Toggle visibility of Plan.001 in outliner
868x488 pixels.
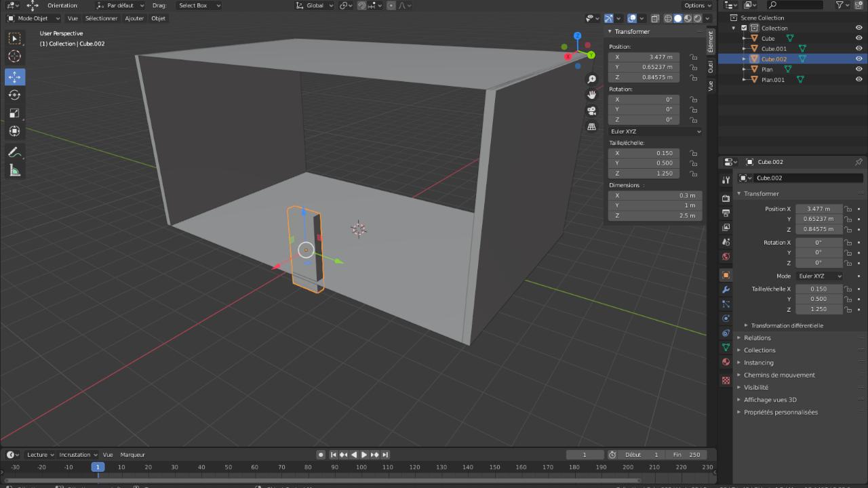859,79
